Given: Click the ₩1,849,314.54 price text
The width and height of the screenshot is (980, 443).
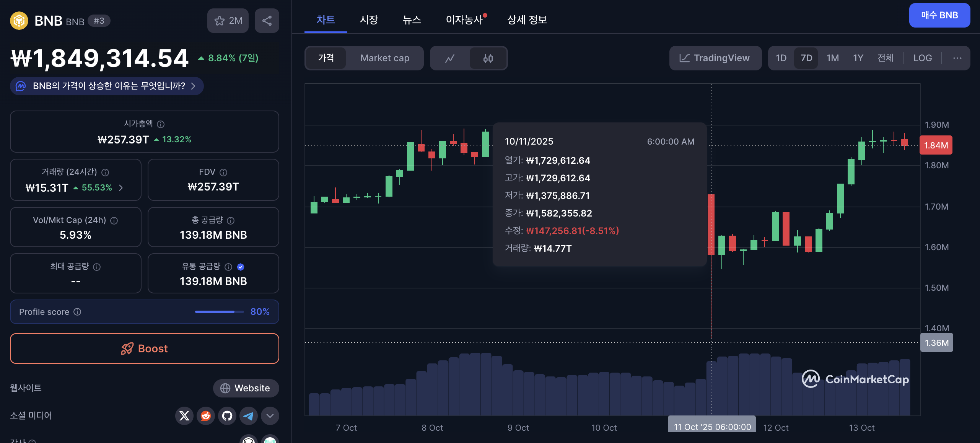Looking at the screenshot, I should click(x=99, y=59).
